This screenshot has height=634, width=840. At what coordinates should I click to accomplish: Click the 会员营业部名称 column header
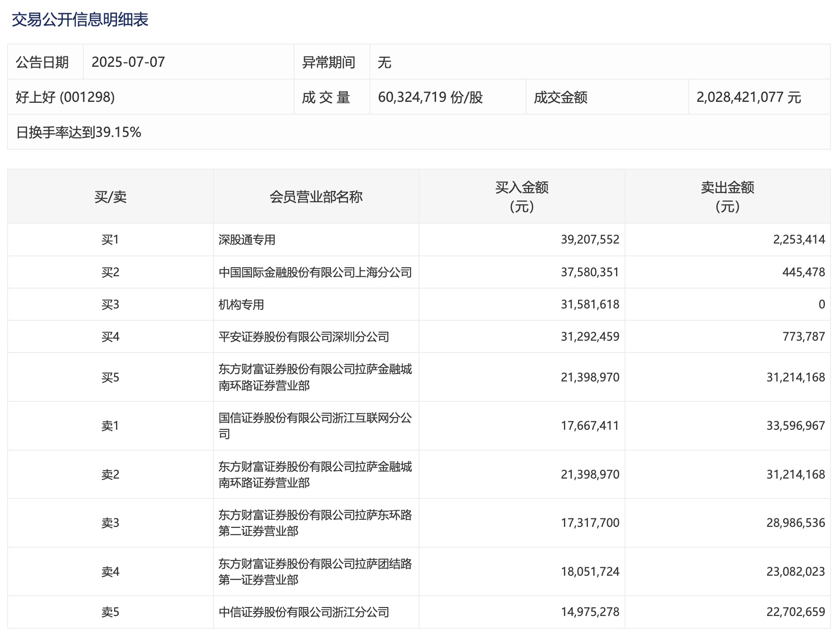316,197
